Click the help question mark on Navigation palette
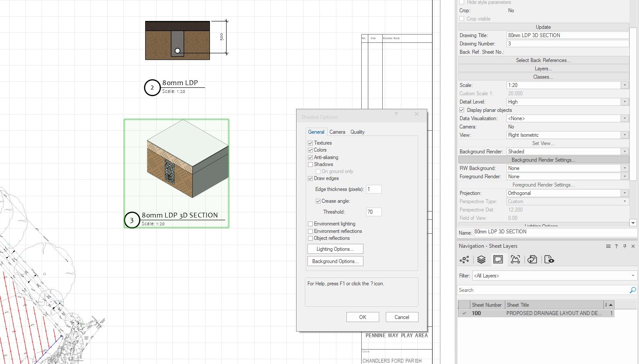Image resolution: width=639 pixels, height=364 pixels. (616, 246)
